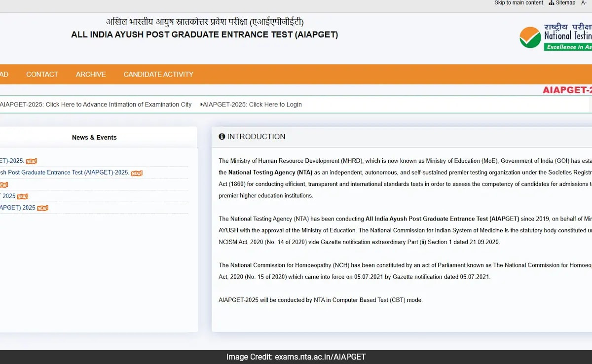The image size is (592, 364).
Task: Click the NEW badge beside 'APGET) 2025'
Action: [x=42, y=208]
